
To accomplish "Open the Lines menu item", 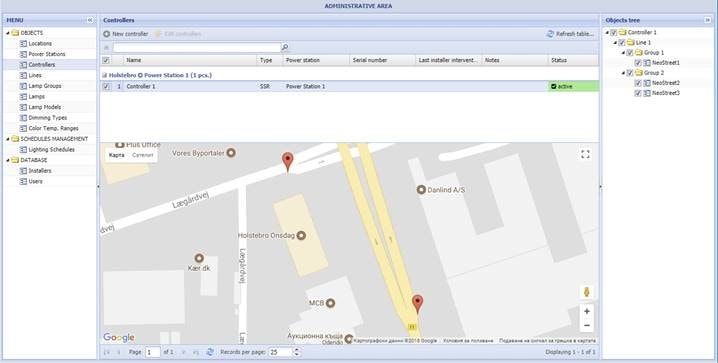I will pyautogui.click(x=35, y=75).
